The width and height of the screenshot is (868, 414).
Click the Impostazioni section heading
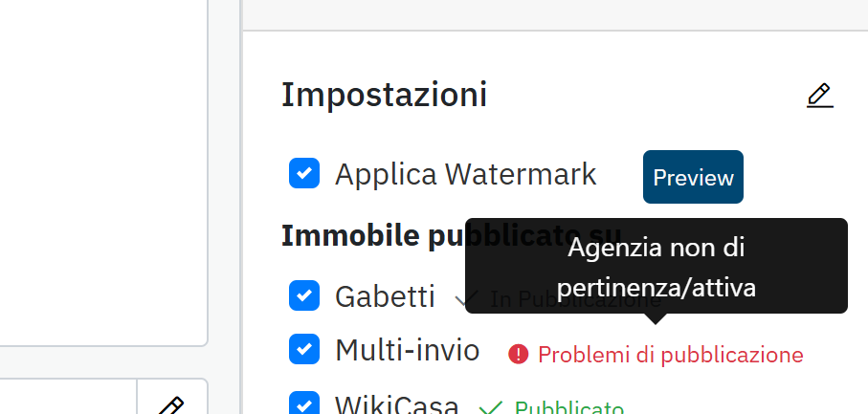click(384, 95)
